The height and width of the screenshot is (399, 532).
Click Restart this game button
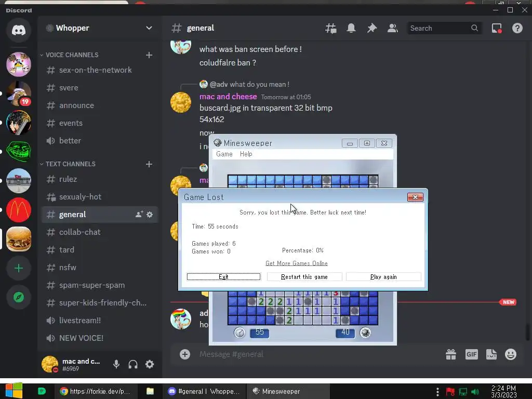(x=304, y=277)
